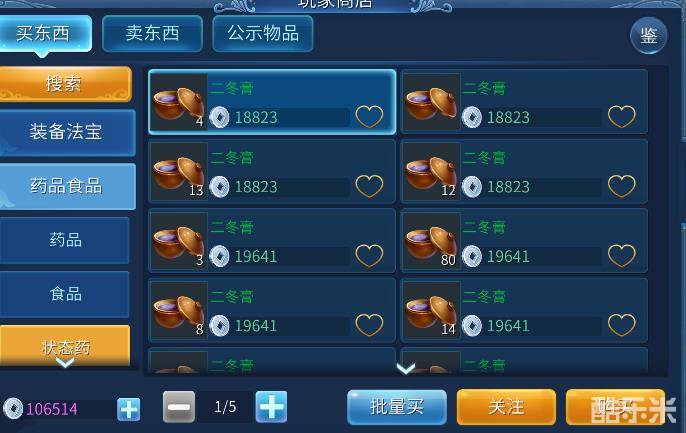Click the 二冬膏 jar icon with quantity 3
Viewport: 686px width, 433px height.
(179, 241)
